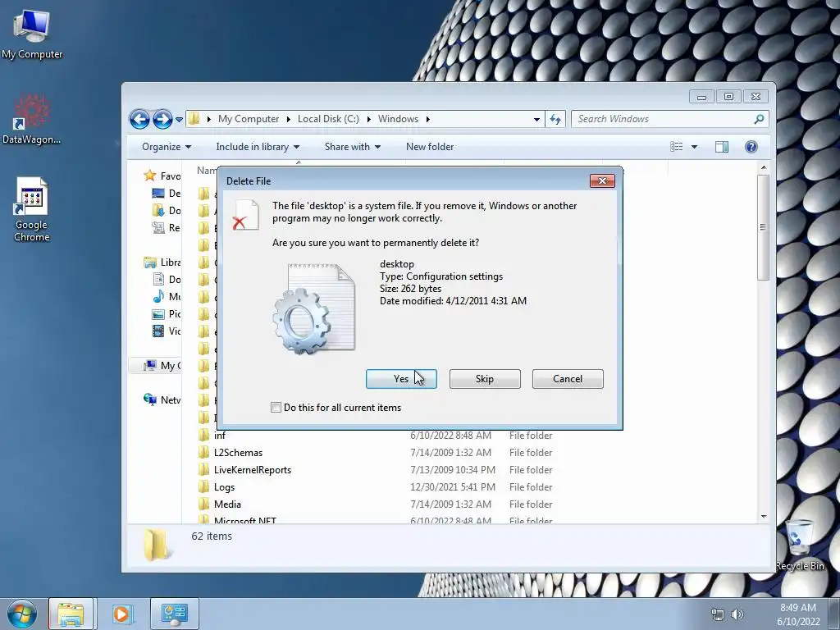Click Downloads icon under Favorites
Screen dimensions: 840x630
click(x=158, y=211)
